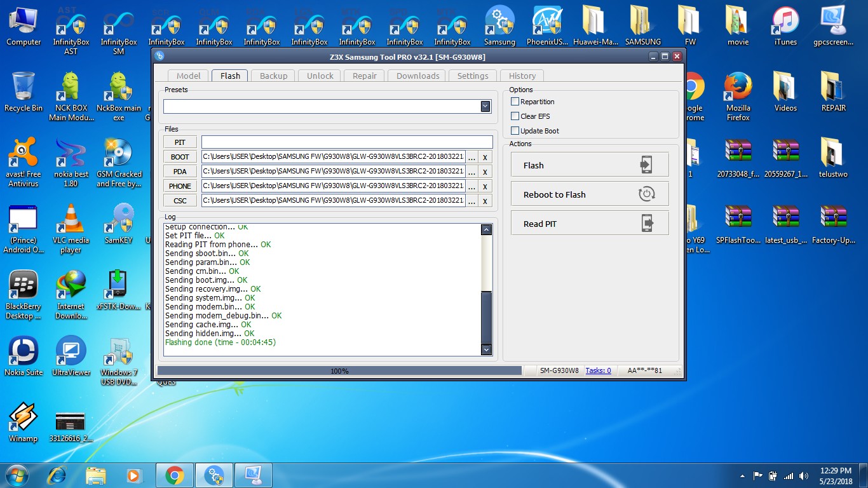Click the PIT file path field
The image size is (868, 488).
tap(347, 142)
